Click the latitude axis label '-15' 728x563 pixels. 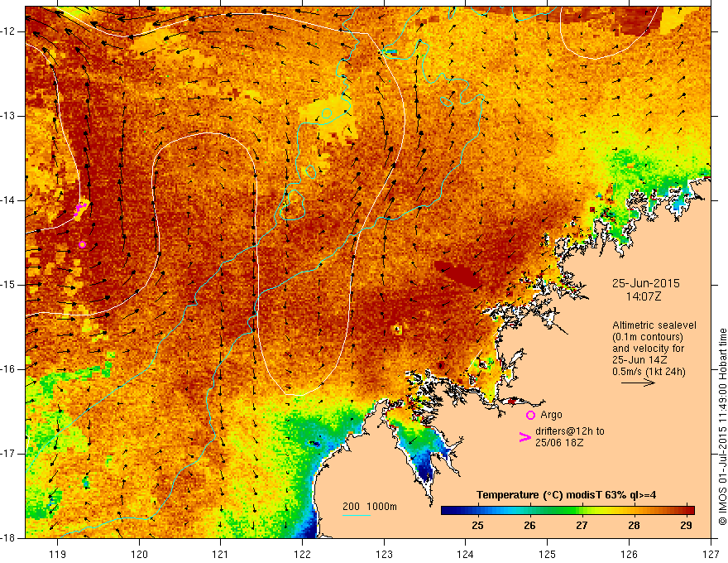pyautogui.click(x=8, y=285)
